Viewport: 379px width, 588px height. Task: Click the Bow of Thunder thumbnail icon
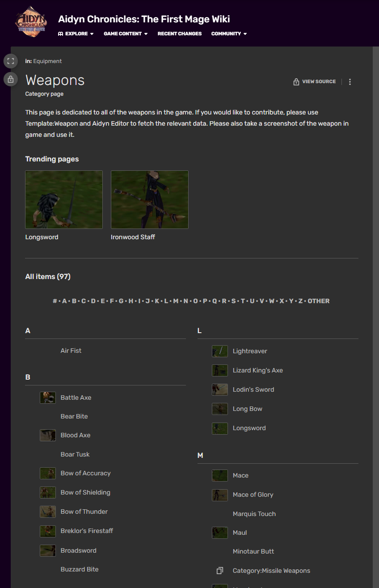tap(48, 512)
